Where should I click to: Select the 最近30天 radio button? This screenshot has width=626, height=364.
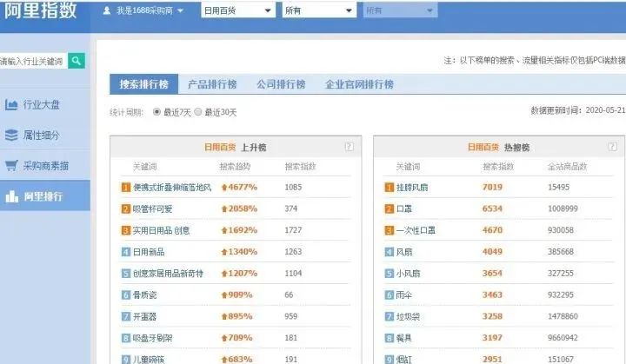[197, 112]
